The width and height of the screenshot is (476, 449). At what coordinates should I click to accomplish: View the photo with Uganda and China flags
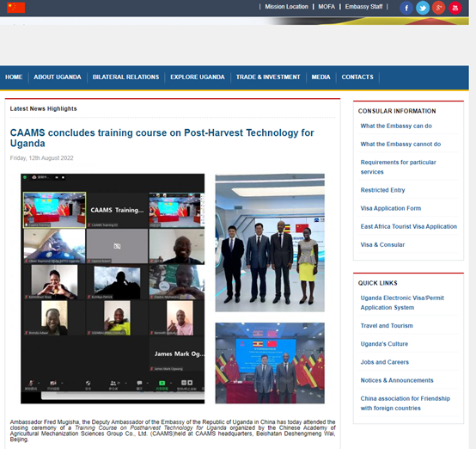pos(270,363)
